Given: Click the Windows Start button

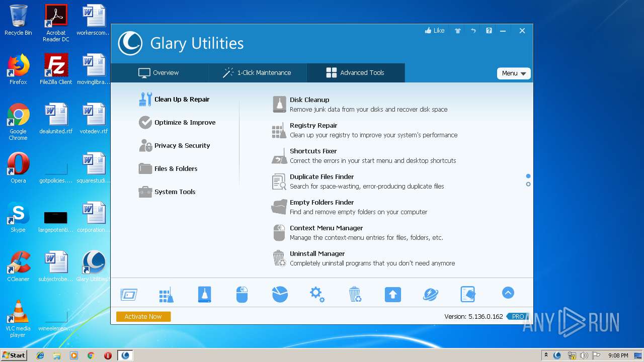Looking at the screenshot, I should point(14,355).
